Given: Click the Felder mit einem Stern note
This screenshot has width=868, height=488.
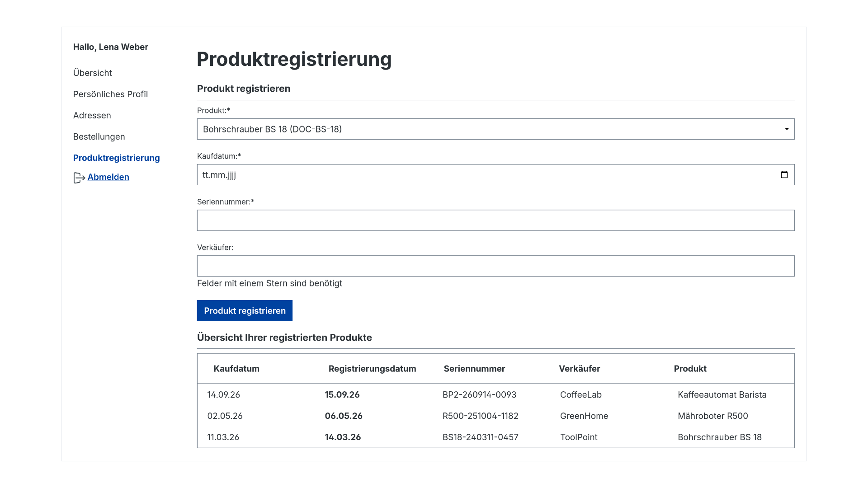Looking at the screenshot, I should point(269,283).
